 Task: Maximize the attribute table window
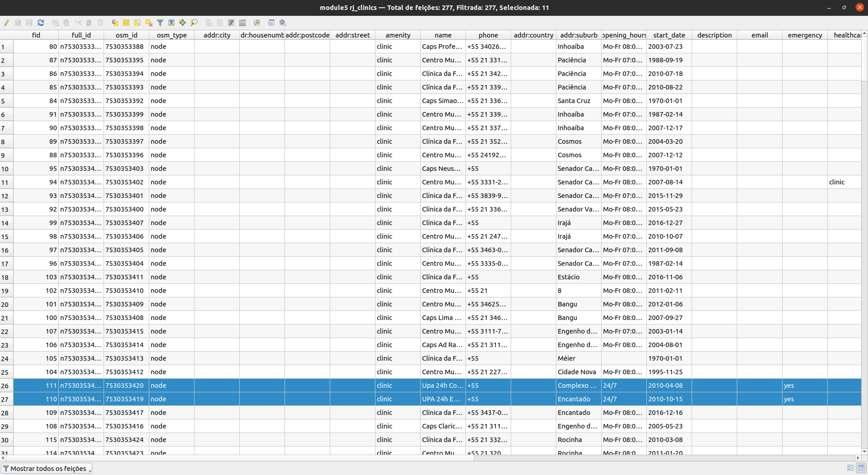coord(844,7)
